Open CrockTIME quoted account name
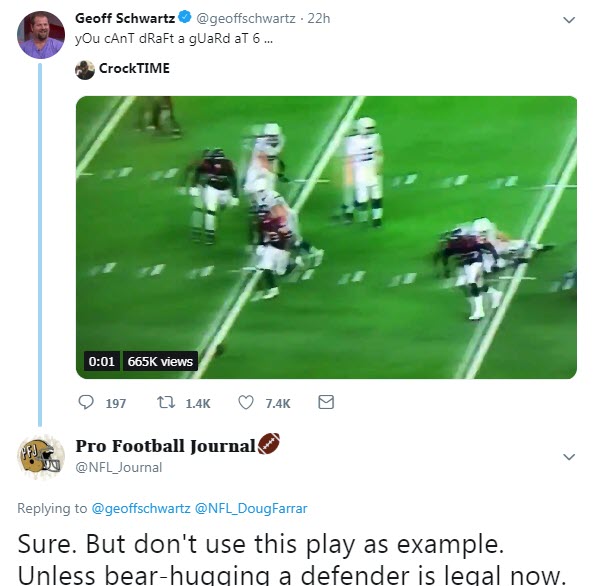Screen dimensions: 600x586 coord(135,69)
